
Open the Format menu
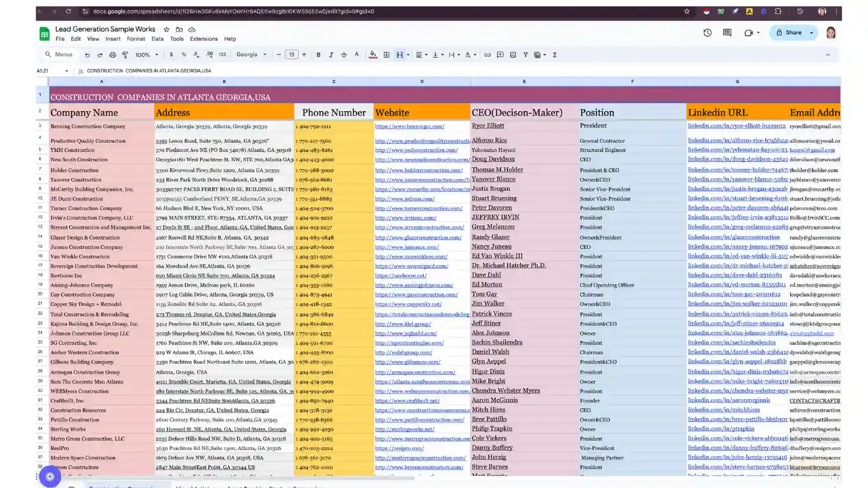click(x=135, y=39)
